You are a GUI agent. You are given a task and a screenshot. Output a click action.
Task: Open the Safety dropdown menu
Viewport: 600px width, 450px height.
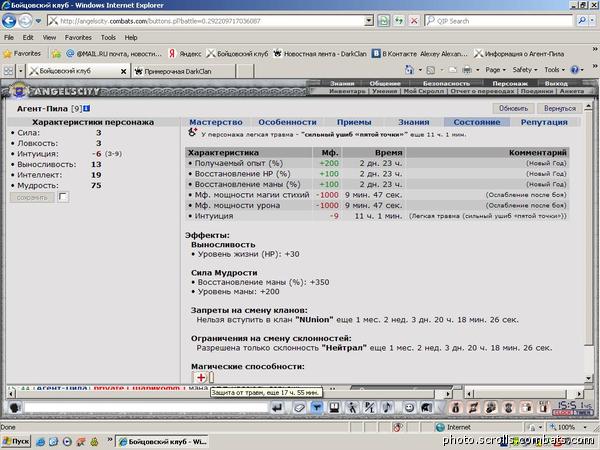click(525, 70)
